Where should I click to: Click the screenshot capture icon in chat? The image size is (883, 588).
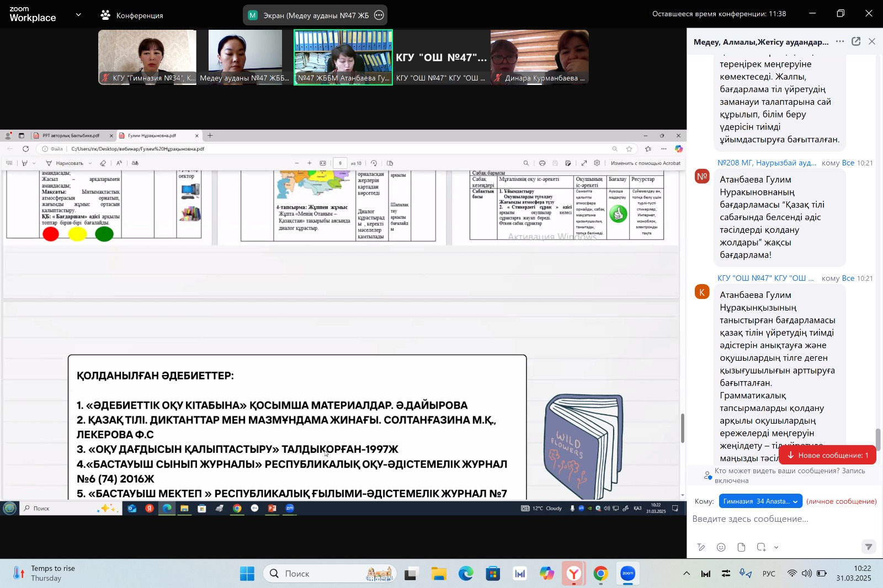coord(762,547)
